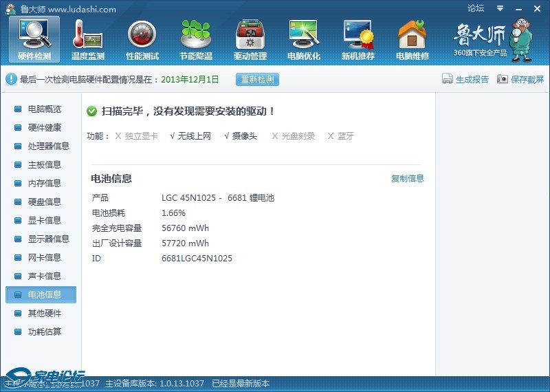
Task: Click 生成报告 generate report
Action: pyautogui.click(x=465, y=79)
